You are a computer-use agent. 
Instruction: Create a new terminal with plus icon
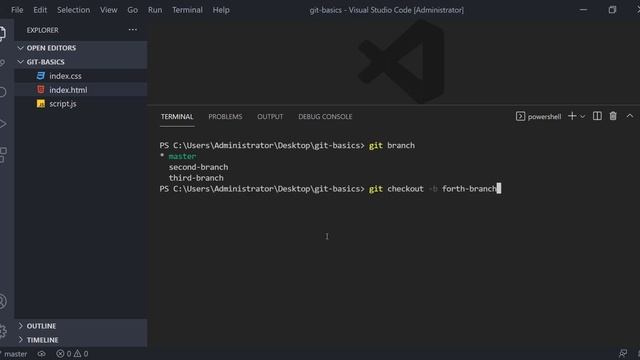click(x=572, y=116)
